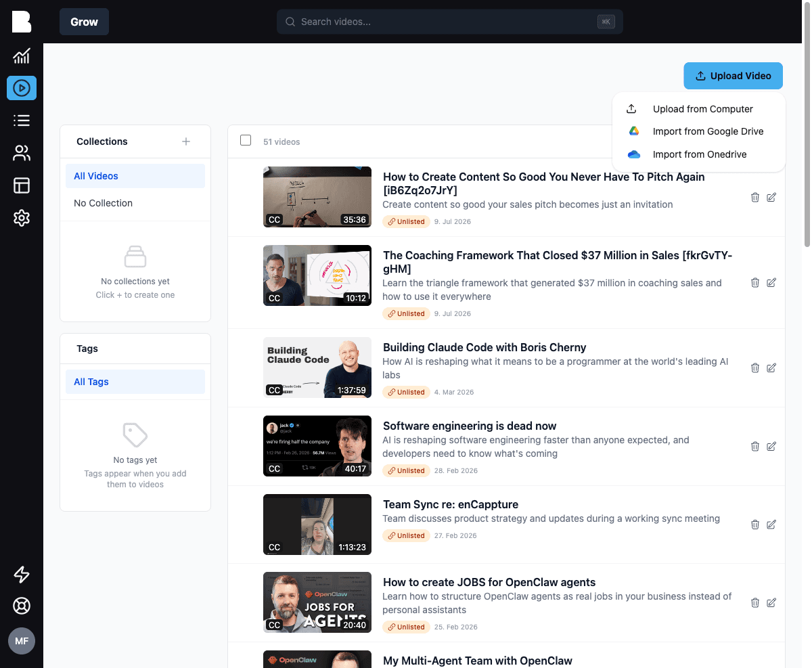Open the analytics chart icon in sidebar
This screenshot has width=812, height=668.
(x=22, y=56)
